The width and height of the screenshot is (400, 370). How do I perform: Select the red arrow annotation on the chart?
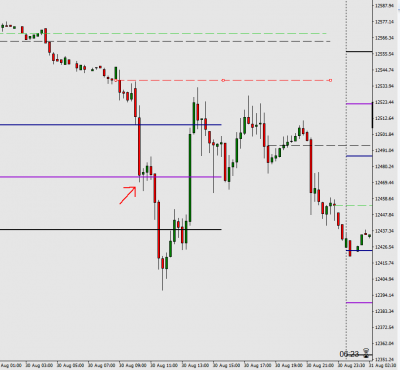(x=128, y=195)
